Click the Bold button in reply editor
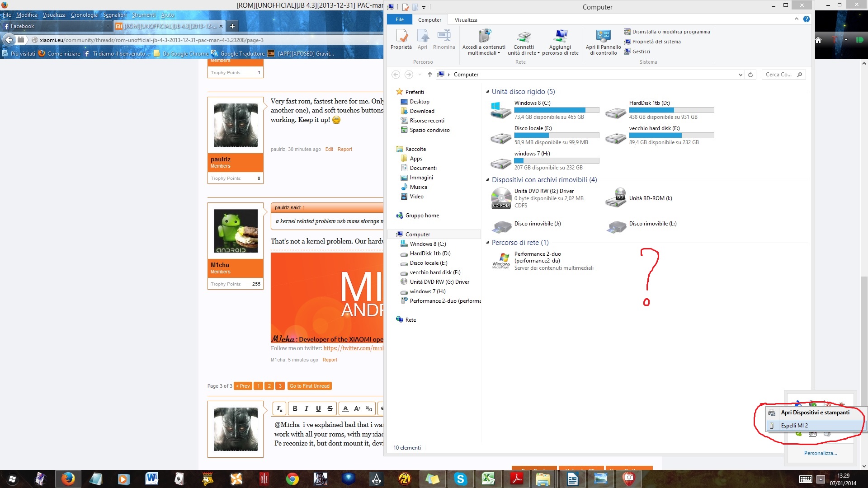 (295, 408)
